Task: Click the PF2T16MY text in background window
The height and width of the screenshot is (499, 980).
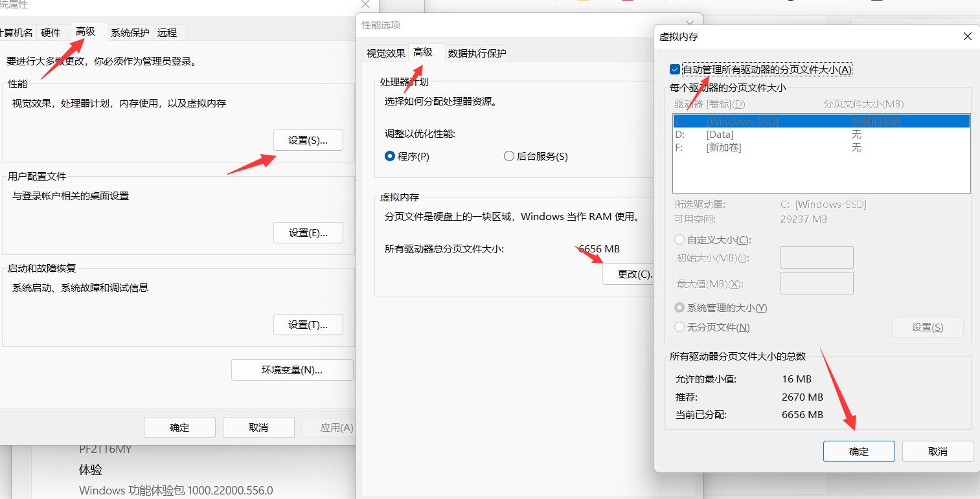Action: [105, 449]
